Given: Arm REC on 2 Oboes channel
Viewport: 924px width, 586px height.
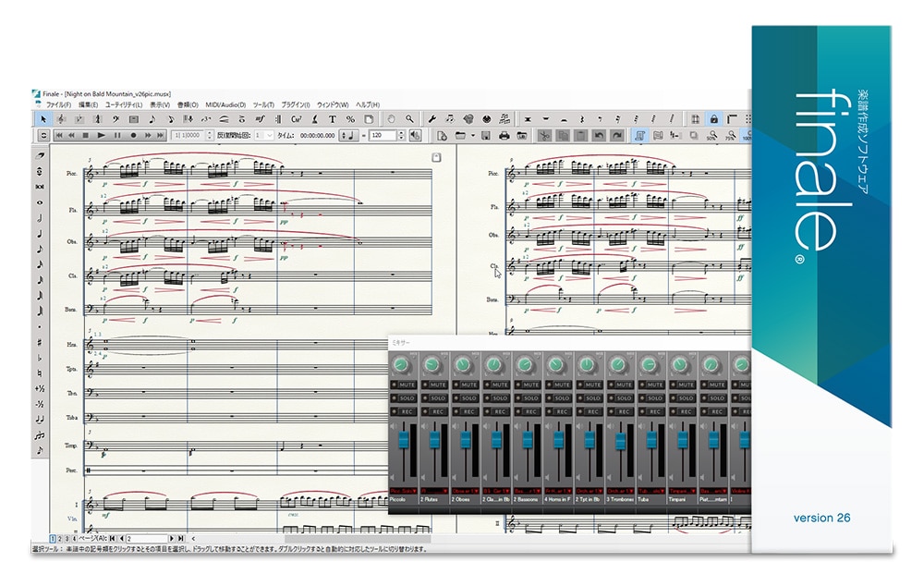Looking at the screenshot, I should click(x=466, y=411).
